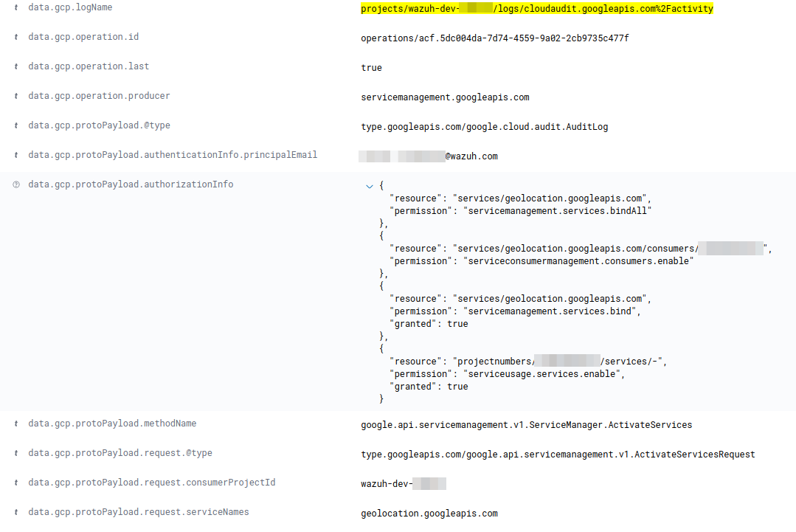Screen dimensions: 796x532
Task: Click the operations/acf.5dc004da operation id value
Action: pyautogui.click(x=495, y=38)
